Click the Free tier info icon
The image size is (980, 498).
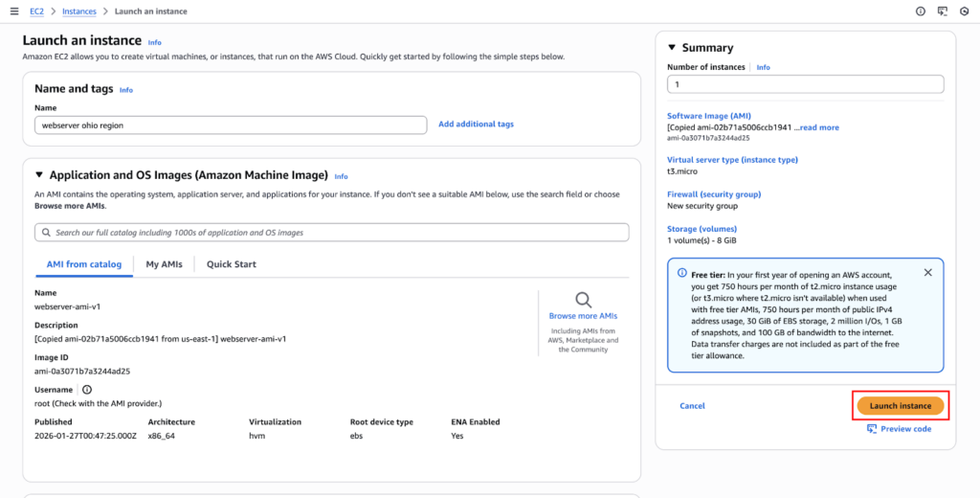click(681, 273)
